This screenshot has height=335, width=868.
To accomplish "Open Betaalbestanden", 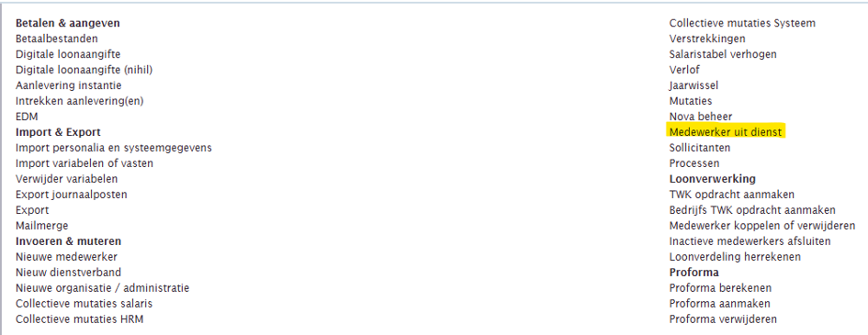I will [56, 39].
